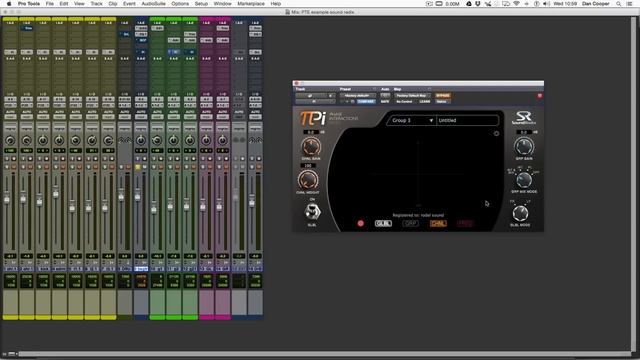Select the GLBL view button in TPi
The width and height of the screenshot is (640, 360).
[x=383, y=223]
